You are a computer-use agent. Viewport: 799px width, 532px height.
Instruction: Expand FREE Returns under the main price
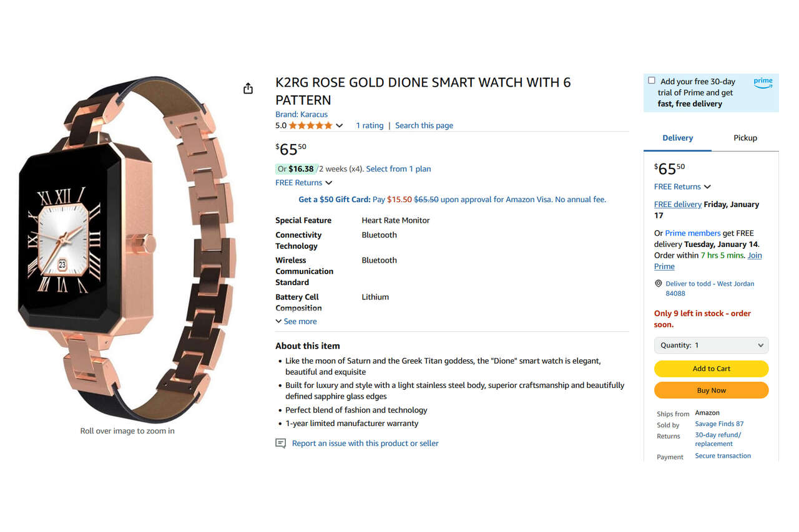[303, 183]
